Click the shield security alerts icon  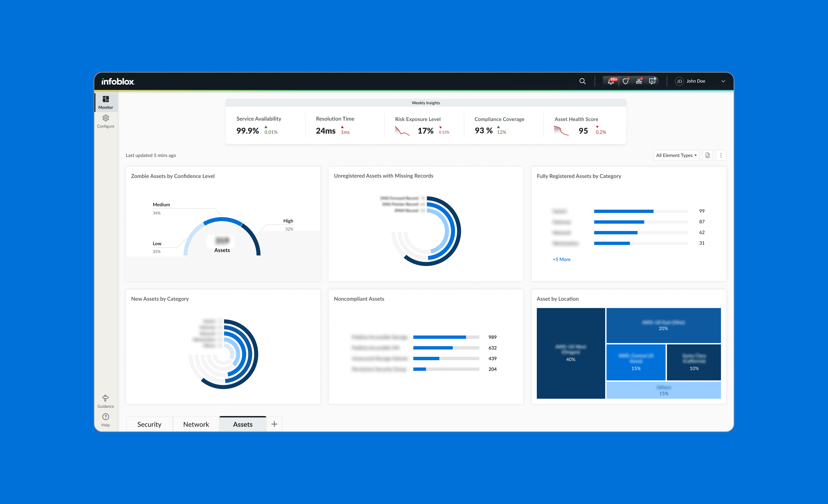625,81
